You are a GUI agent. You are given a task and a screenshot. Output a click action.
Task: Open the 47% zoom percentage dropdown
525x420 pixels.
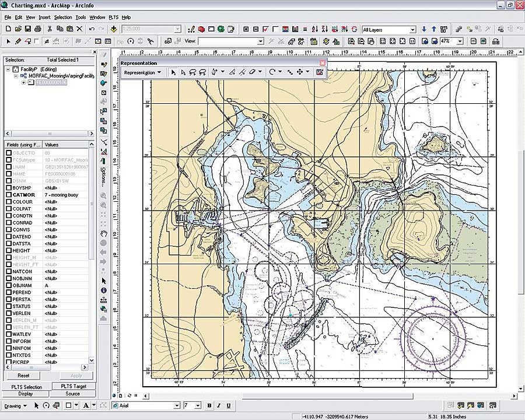click(x=460, y=41)
